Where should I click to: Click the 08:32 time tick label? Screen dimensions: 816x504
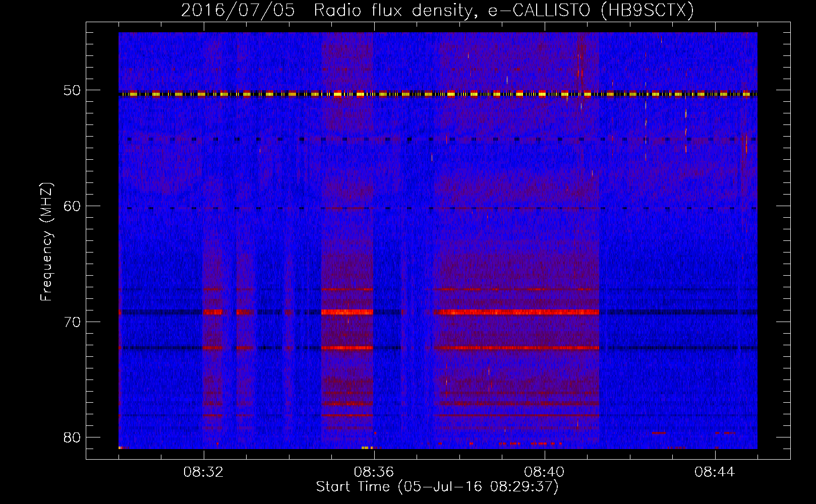coord(203,472)
